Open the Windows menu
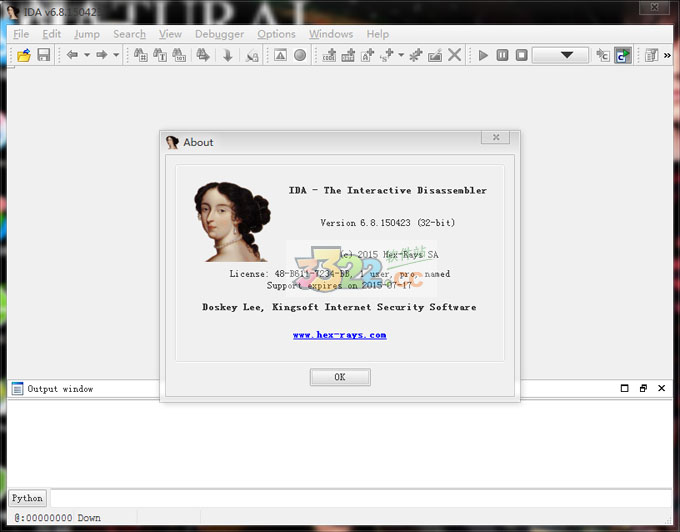 click(330, 34)
